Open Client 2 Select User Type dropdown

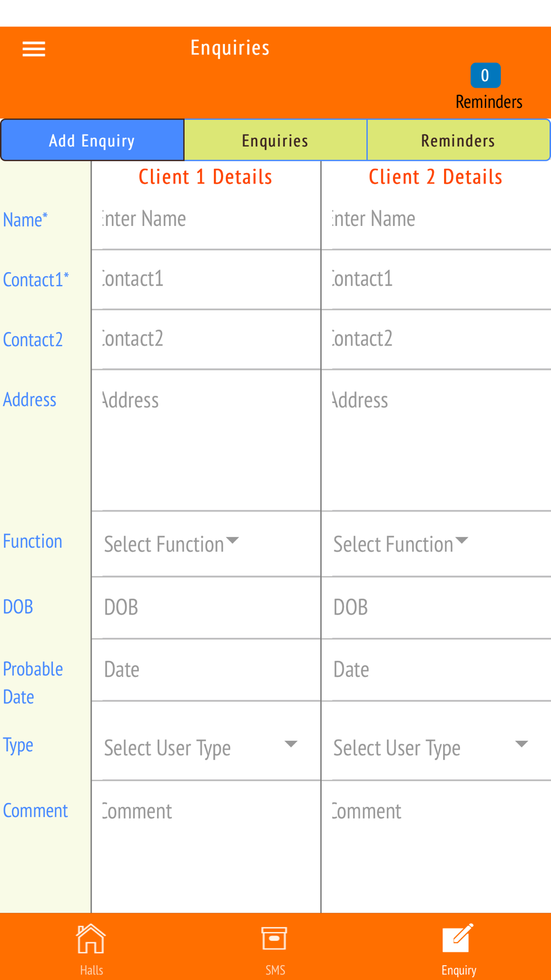tap(431, 747)
